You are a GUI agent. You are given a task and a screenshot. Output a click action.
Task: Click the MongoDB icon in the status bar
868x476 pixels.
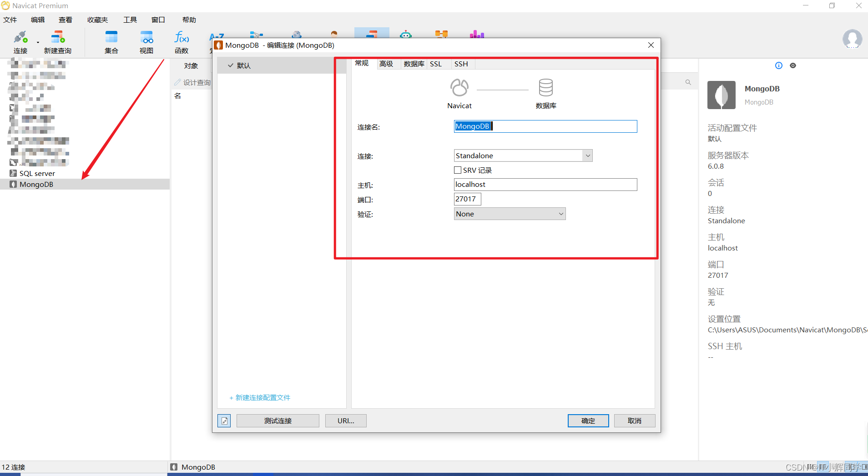point(174,467)
